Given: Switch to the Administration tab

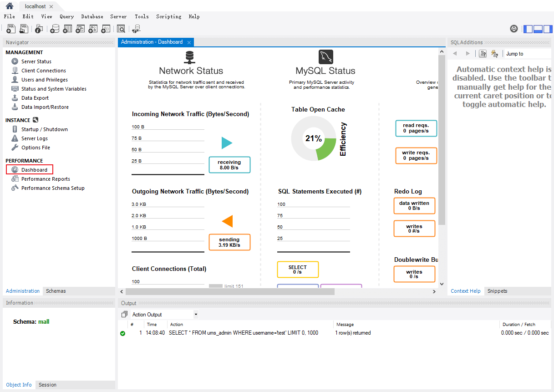Looking at the screenshot, I should 23,291.
